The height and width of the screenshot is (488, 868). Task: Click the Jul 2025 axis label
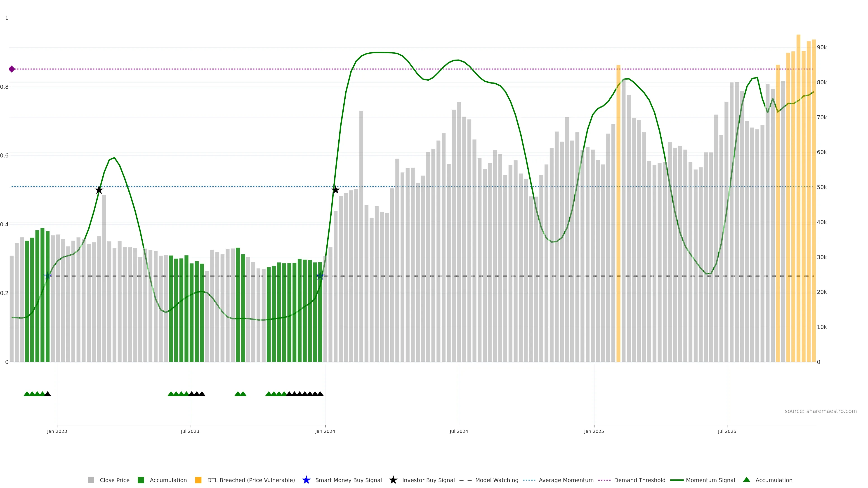(727, 431)
